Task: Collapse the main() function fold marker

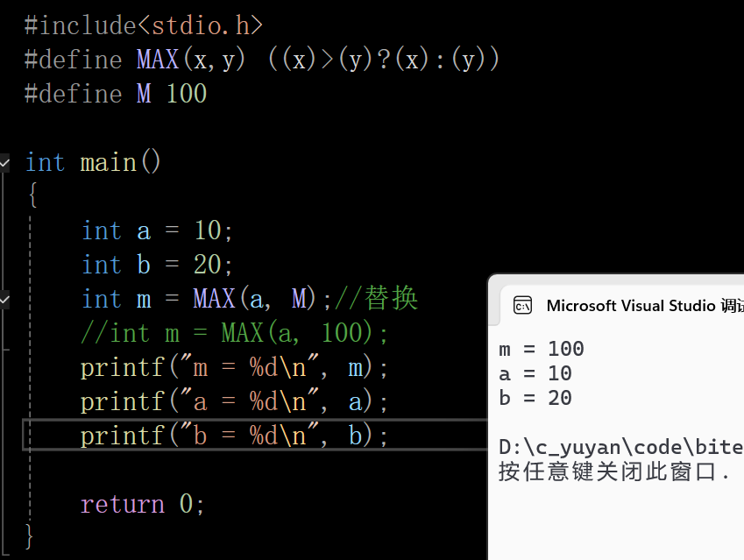Action: click(4, 163)
